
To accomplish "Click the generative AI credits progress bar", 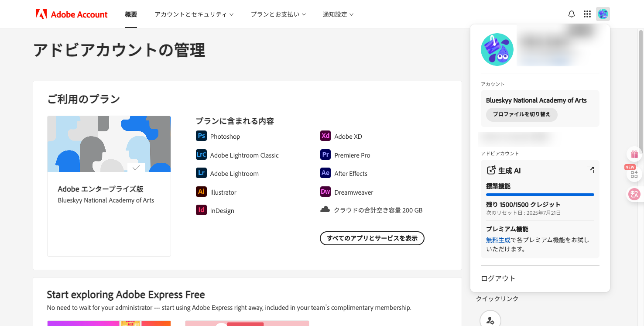I will pos(540,195).
